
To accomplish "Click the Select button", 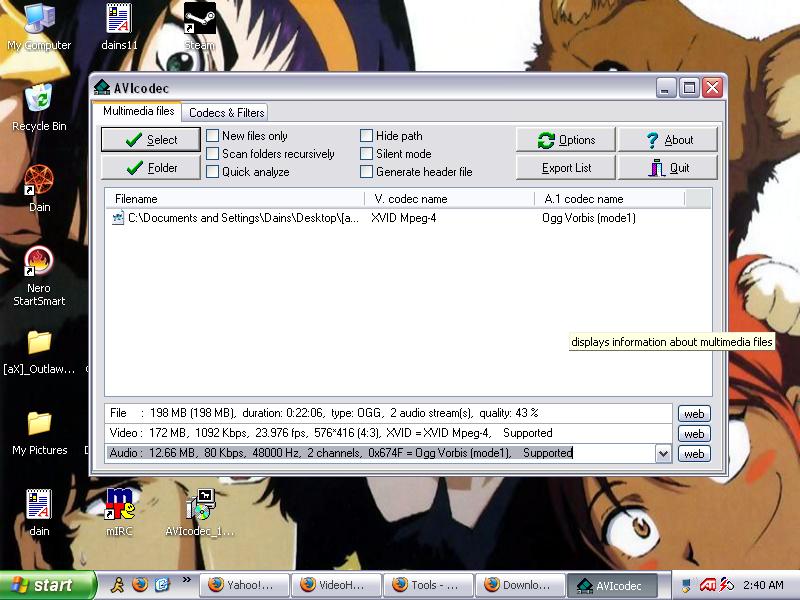I will pos(151,140).
